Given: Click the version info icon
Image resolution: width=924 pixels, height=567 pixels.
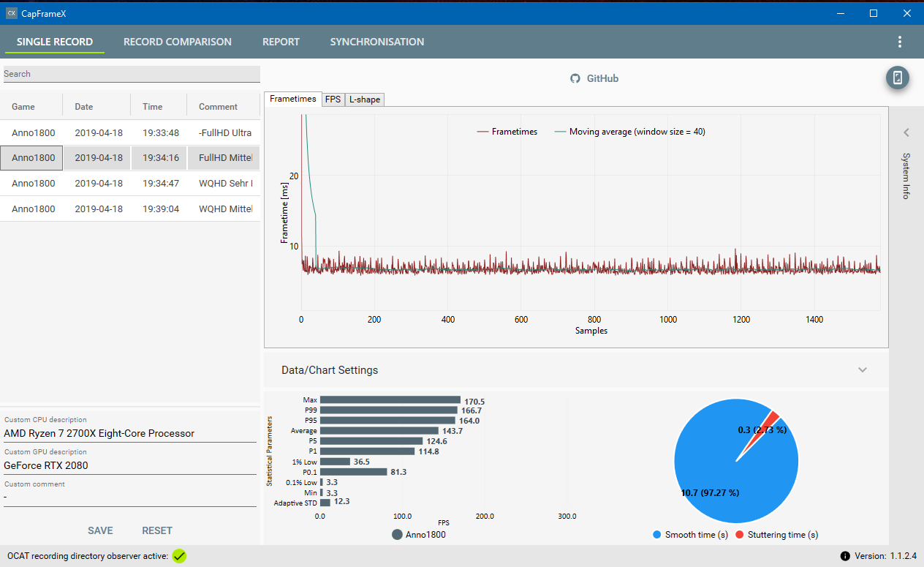Looking at the screenshot, I should click(x=845, y=556).
